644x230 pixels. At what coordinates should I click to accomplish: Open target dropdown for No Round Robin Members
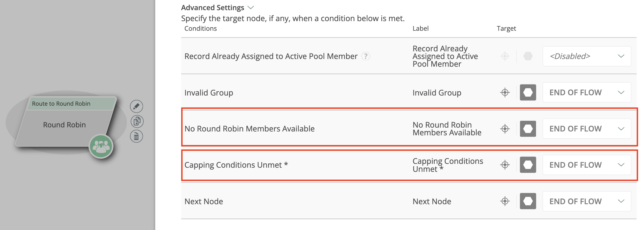[587, 129]
